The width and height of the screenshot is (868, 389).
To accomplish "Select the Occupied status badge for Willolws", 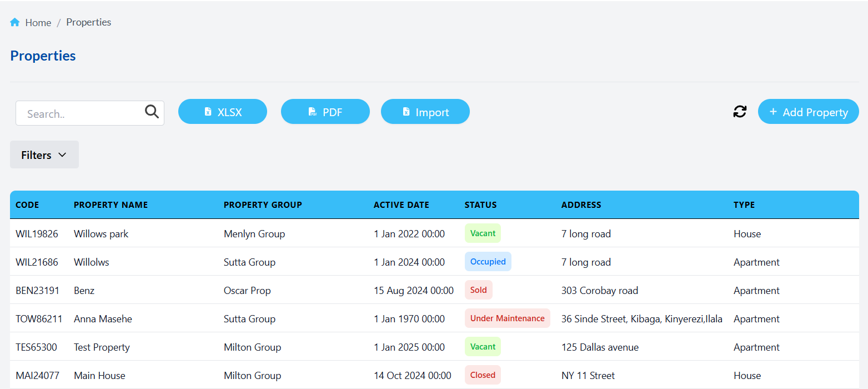I will point(488,262).
